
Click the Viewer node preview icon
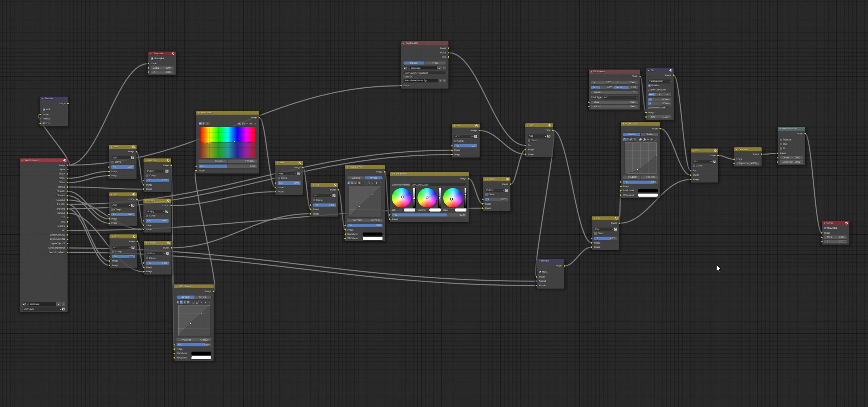pos(846,223)
